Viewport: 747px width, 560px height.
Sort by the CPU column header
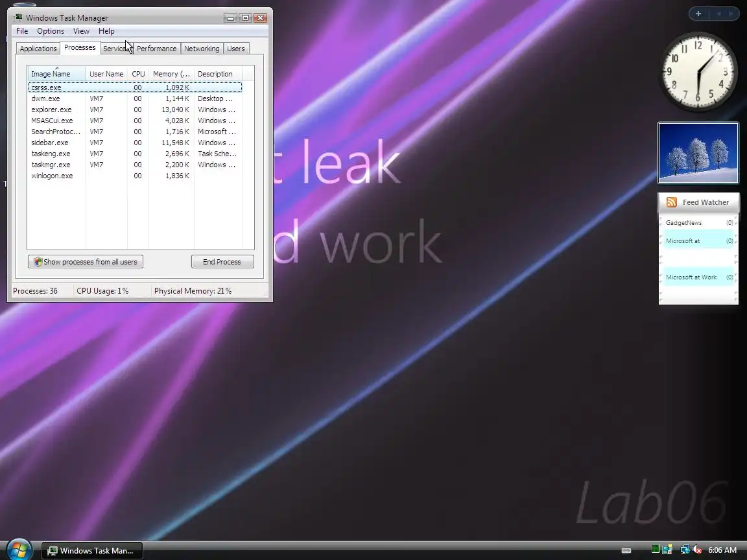(x=138, y=74)
